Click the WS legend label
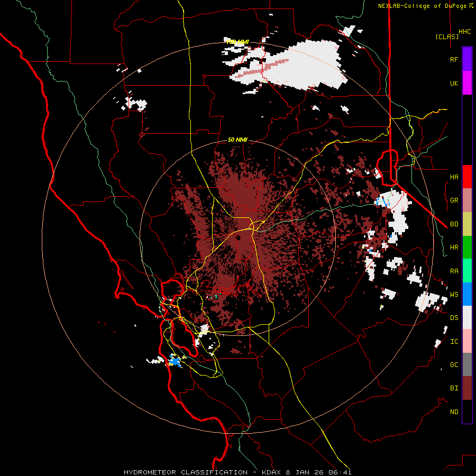This screenshot has width=476, height=476. click(454, 295)
